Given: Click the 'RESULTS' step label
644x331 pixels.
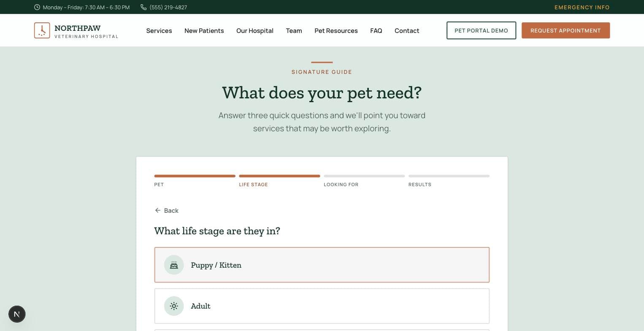Looking at the screenshot, I should (x=420, y=184).
